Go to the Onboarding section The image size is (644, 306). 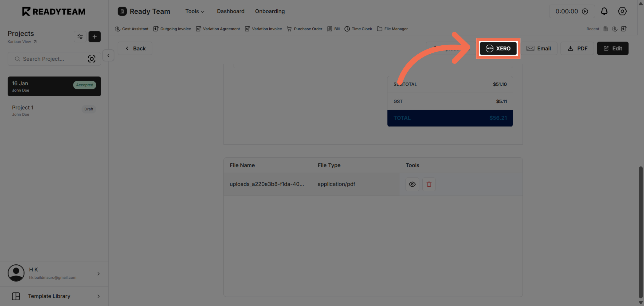click(270, 11)
